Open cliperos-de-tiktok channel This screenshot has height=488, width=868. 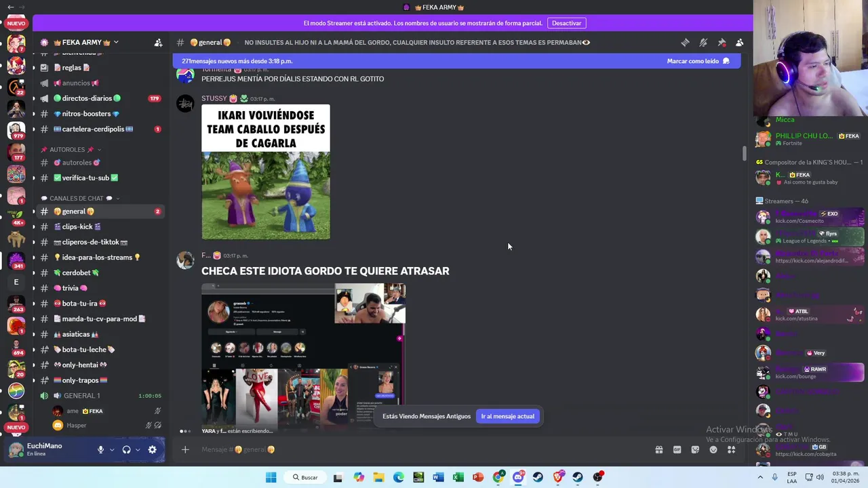[x=100, y=242]
